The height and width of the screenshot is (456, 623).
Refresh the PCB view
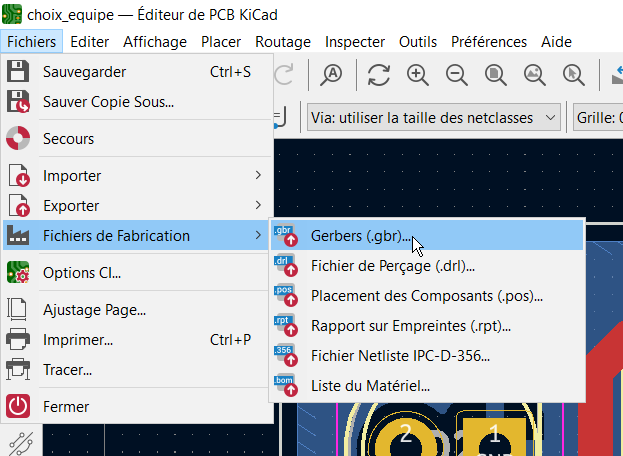379,74
